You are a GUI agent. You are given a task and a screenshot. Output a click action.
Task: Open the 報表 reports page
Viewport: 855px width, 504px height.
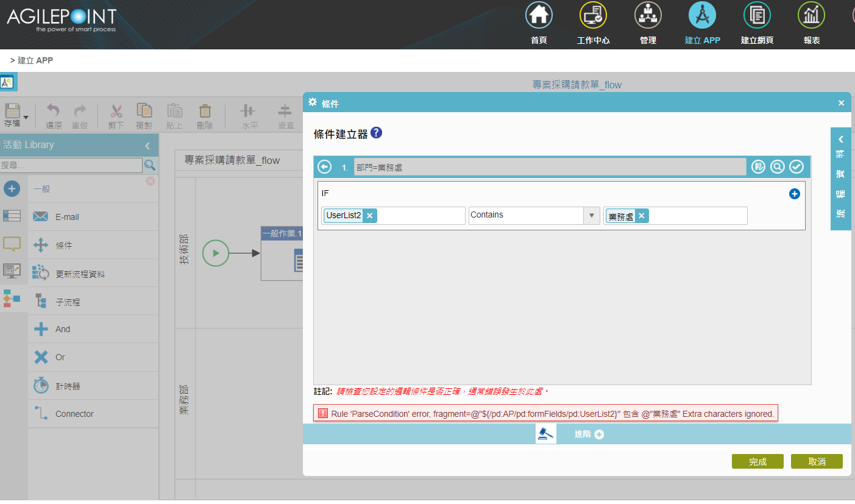pos(811,24)
